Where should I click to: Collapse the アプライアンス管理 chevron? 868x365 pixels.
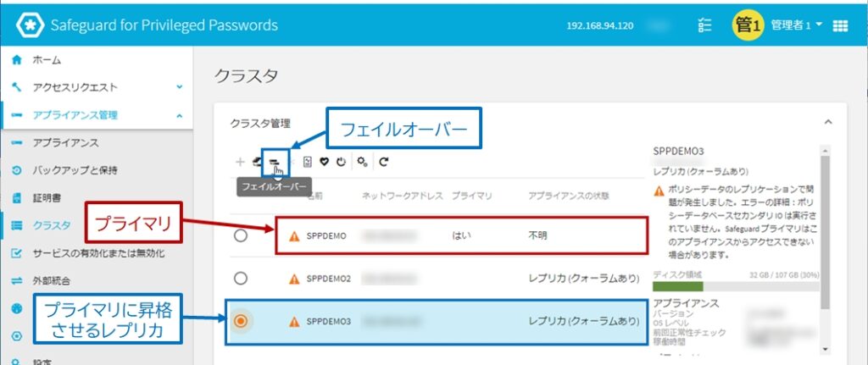180,115
